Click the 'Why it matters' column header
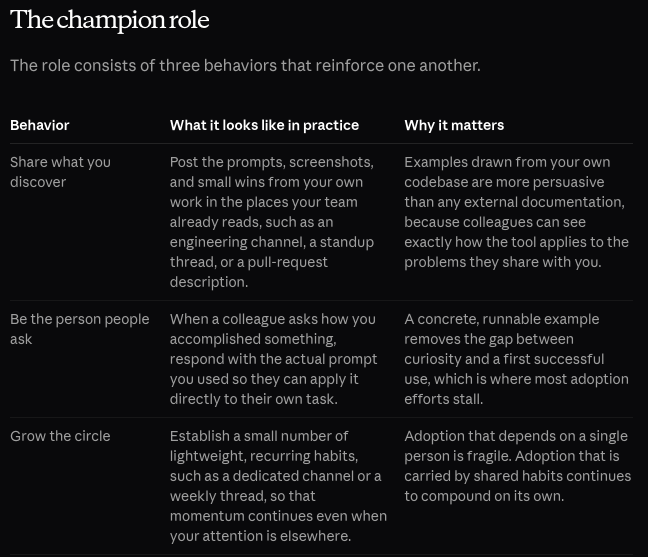Screen dimensions: 648x557 click(454, 125)
